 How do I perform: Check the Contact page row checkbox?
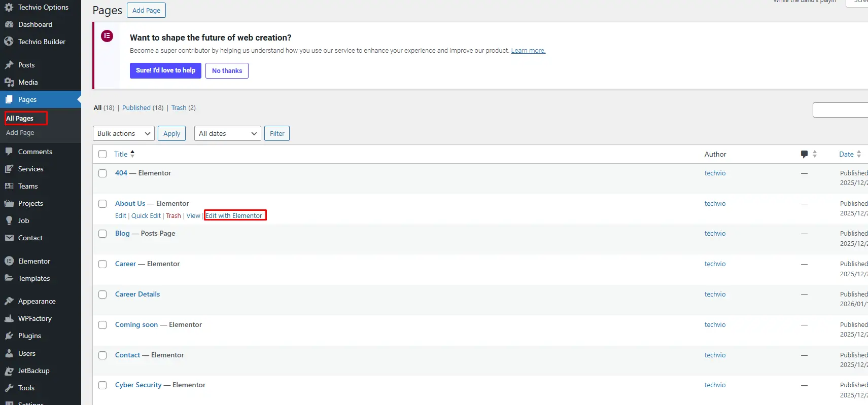pos(102,355)
